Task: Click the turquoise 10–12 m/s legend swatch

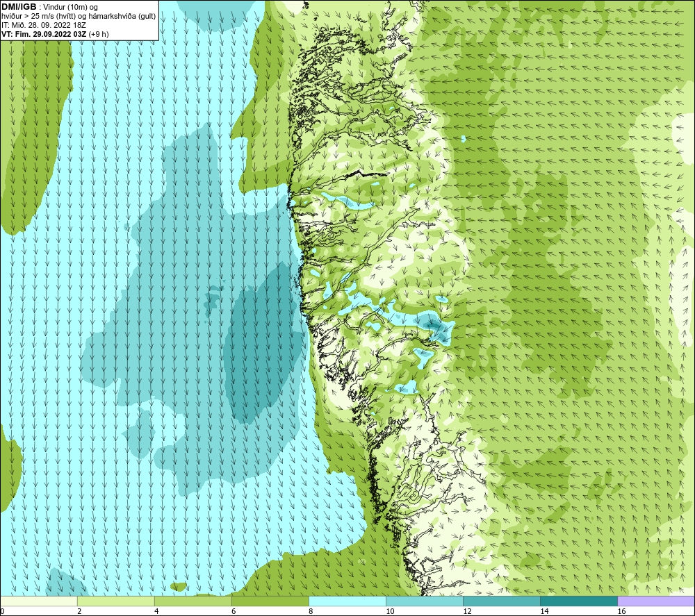Action: [x=425, y=601]
